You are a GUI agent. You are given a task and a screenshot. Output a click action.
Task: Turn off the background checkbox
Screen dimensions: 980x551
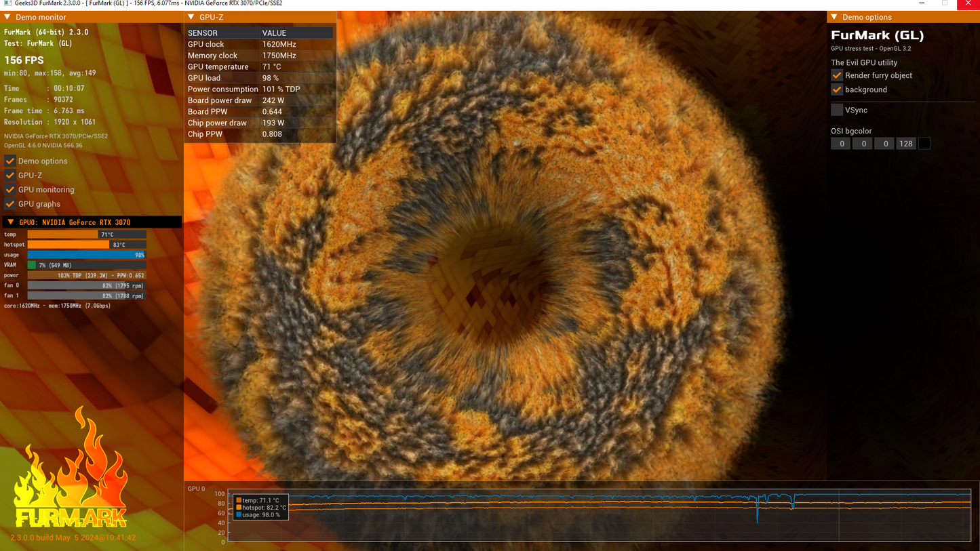click(837, 89)
